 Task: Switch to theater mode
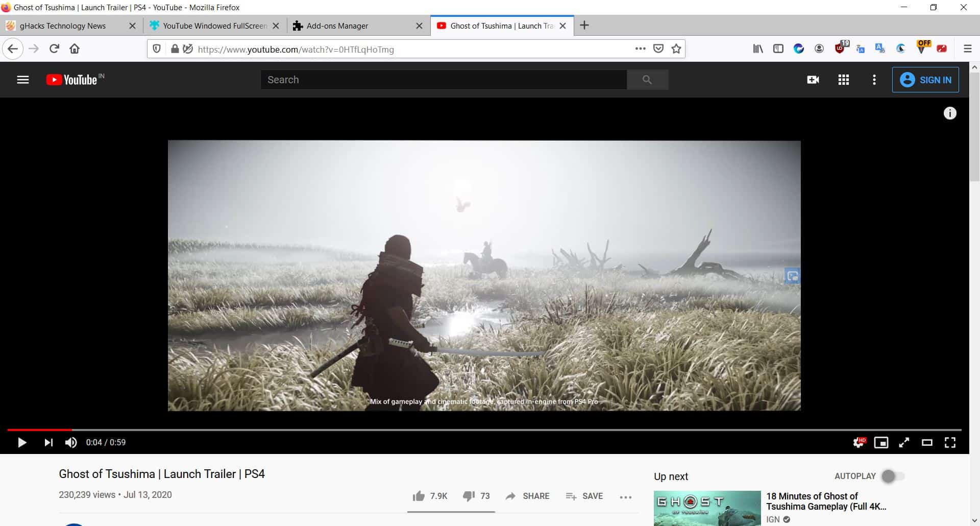927,442
